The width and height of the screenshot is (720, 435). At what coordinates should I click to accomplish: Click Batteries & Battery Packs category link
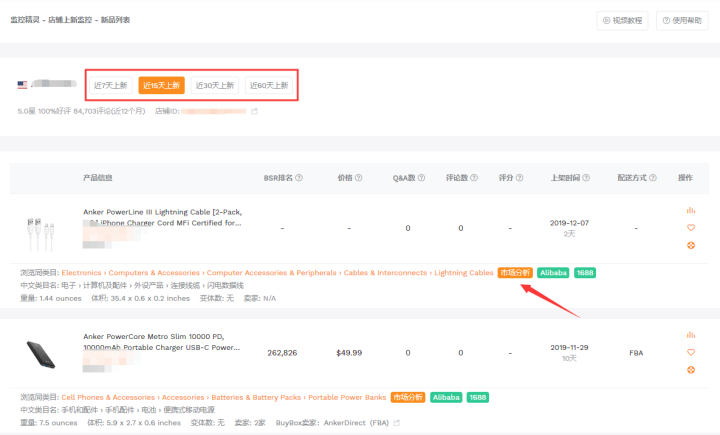(256, 397)
